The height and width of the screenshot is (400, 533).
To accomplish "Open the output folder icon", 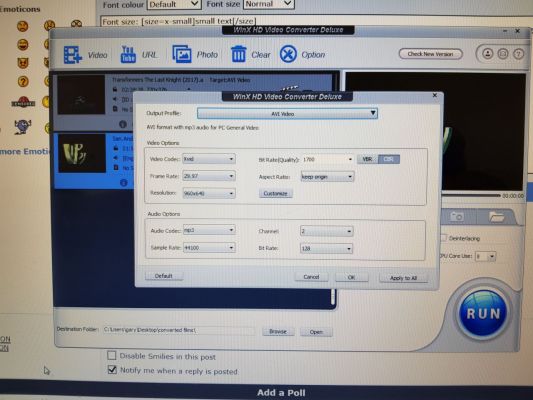I will coord(496,216).
